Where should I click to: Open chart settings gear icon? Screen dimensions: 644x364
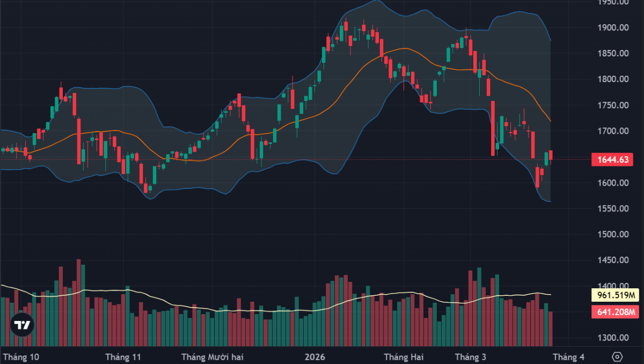click(617, 356)
